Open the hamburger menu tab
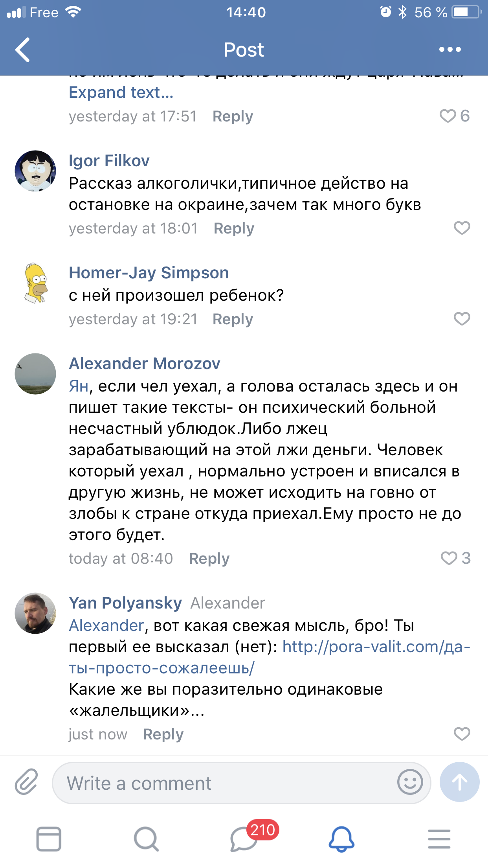Viewport: 488px width, 868px height. pyautogui.click(x=439, y=839)
